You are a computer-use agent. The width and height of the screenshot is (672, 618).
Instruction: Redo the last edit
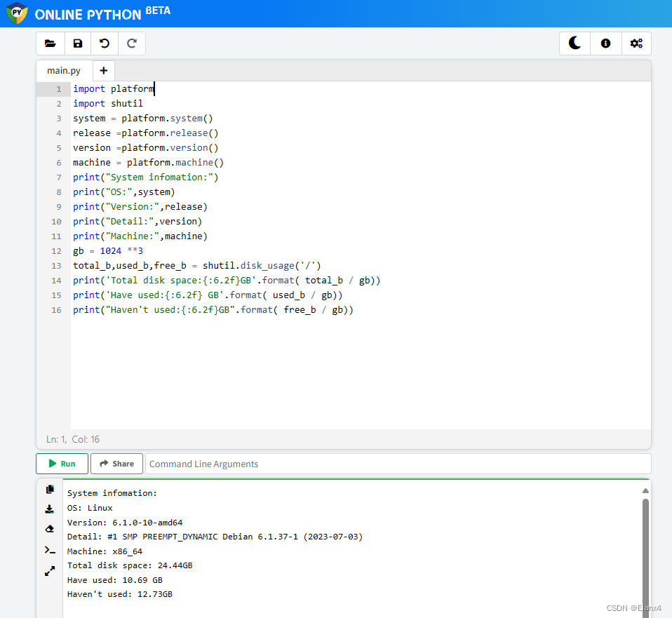(x=132, y=43)
